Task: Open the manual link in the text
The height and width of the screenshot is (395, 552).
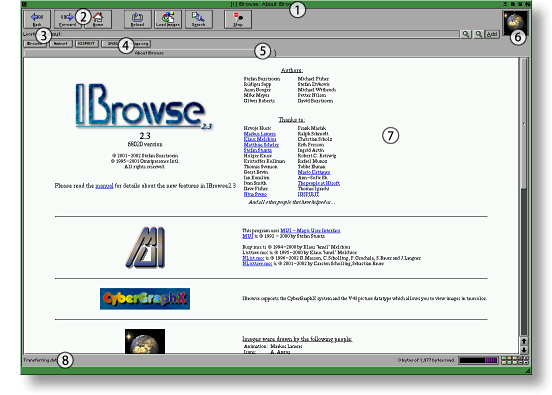Action: click(104, 186)
